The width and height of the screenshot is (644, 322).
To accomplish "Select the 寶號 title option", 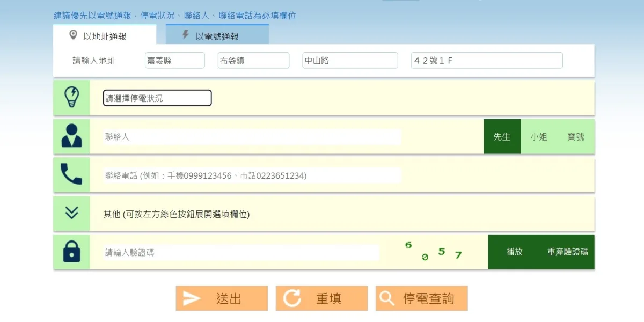I will [576, 137].
